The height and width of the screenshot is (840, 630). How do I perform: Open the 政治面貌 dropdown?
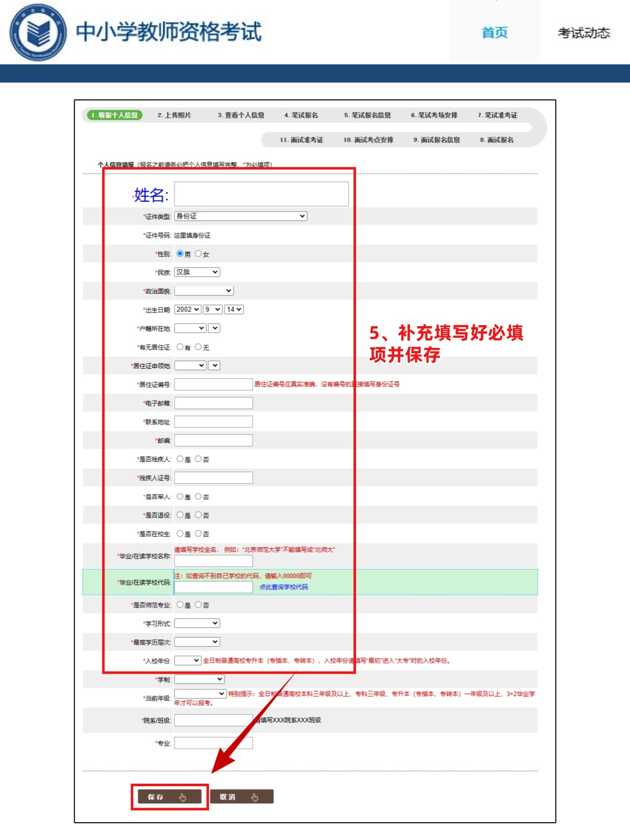pyautogui.click(x=204, y=291)
